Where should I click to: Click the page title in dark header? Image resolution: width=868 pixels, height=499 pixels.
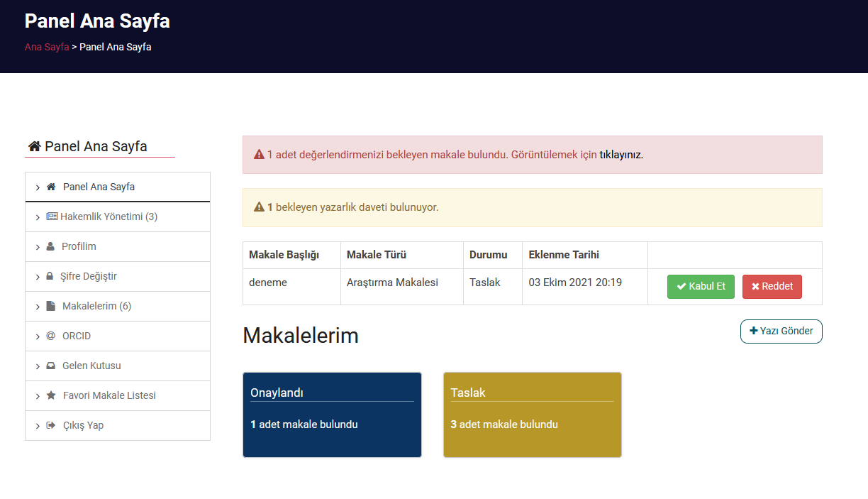pos(97,21)
